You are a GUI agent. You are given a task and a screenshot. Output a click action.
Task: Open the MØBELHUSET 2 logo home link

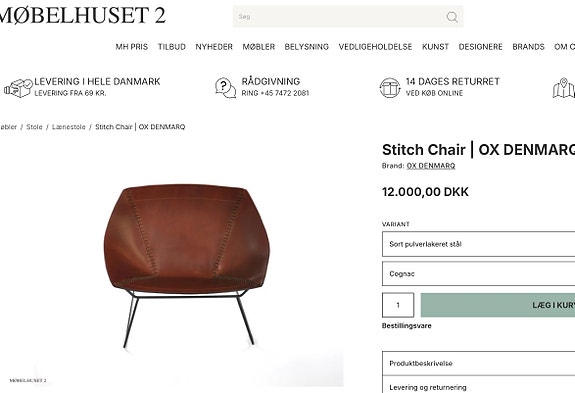pos(81,15)
